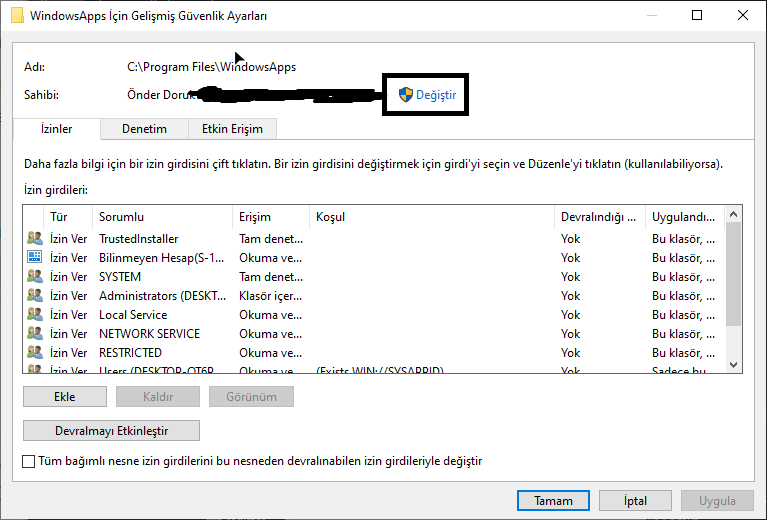Sort by the Sorumlu column header
Screen dimensions: 767x520
coord(162,217)
